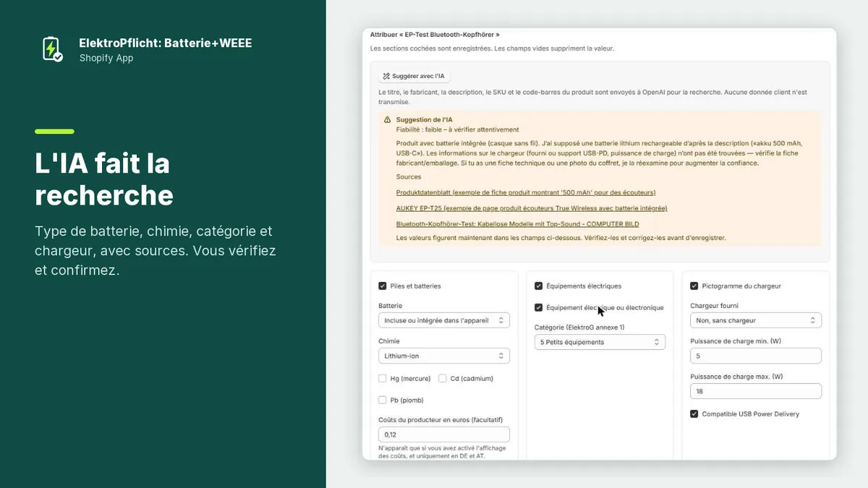Open the Chimie Lithium-ion dropdown

click(x=444, y=356)
